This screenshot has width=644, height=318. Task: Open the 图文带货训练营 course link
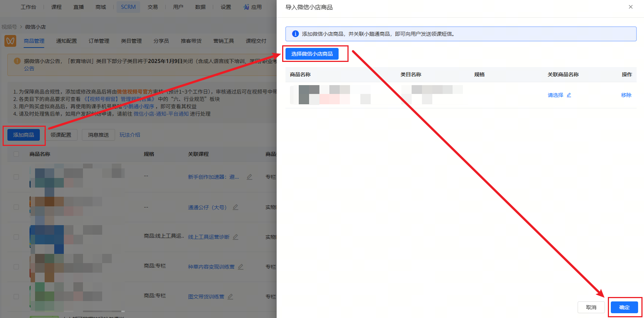pyautogui.click(x=206, y=297)
